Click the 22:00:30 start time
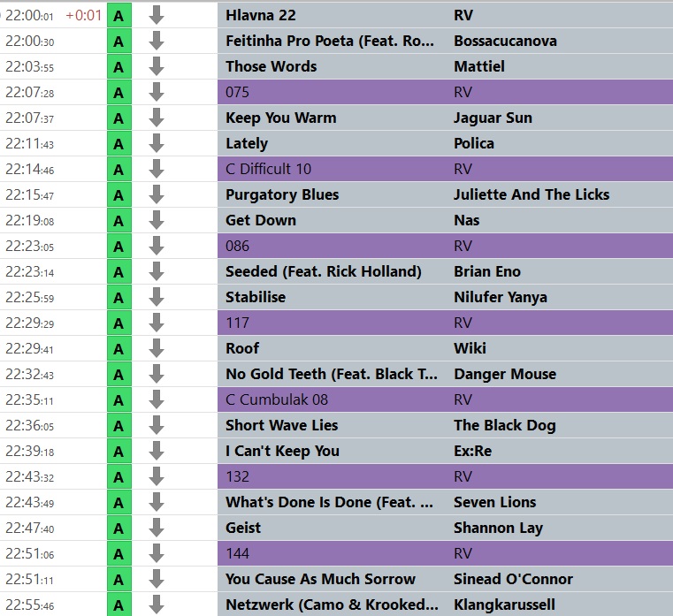 tap(29, 42)
